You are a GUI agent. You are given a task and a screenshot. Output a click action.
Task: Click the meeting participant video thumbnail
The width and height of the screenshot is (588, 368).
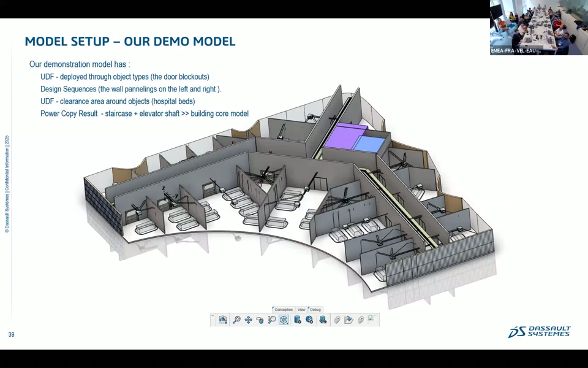539,28
